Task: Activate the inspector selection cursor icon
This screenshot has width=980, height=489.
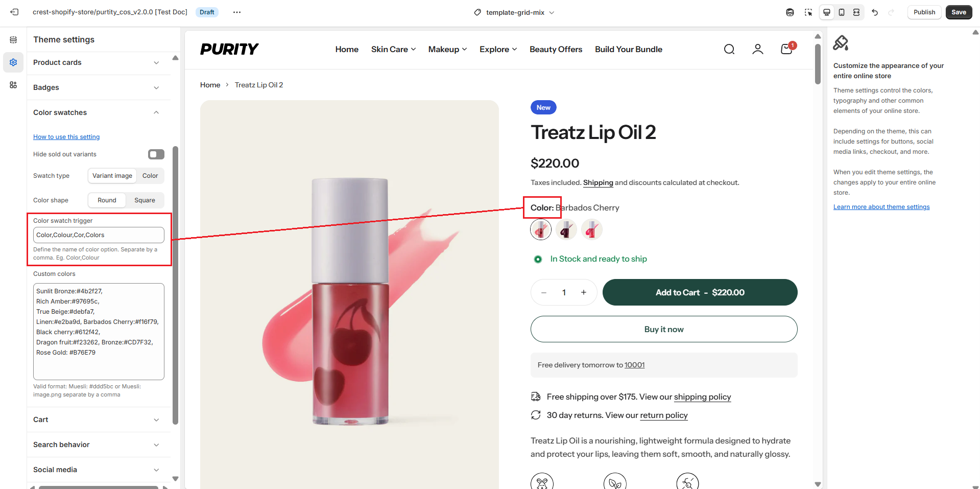Action: tap(808, 12)
